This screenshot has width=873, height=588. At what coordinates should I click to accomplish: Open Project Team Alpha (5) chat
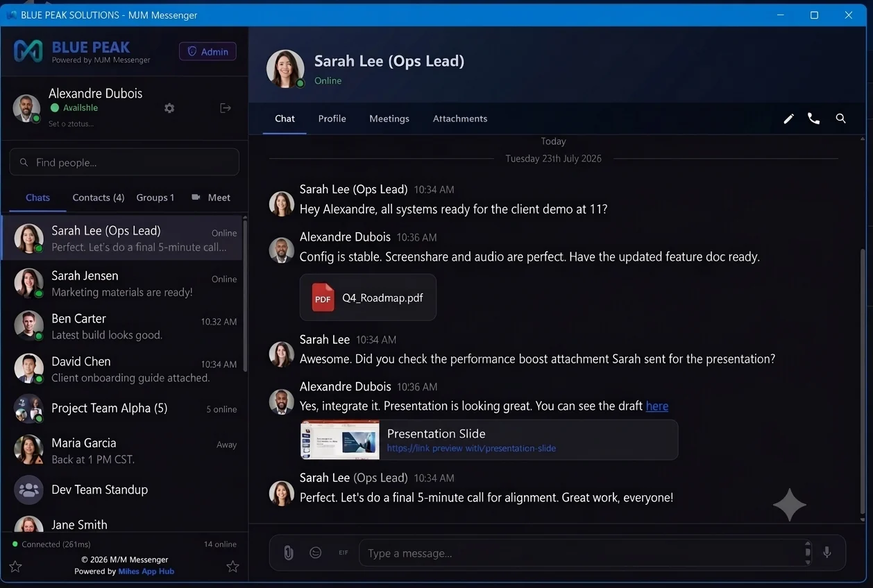[121, 408]
